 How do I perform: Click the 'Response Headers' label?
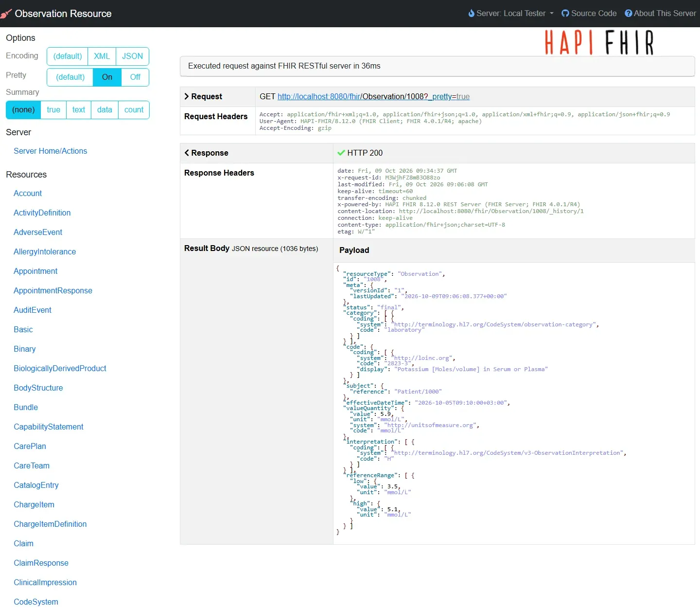tap(219, 173)
